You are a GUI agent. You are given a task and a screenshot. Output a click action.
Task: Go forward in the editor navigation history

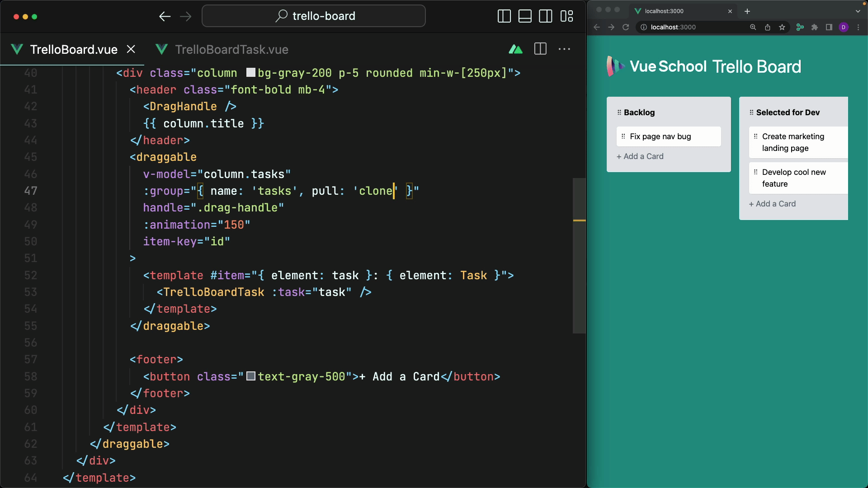(x=186, y=17)
